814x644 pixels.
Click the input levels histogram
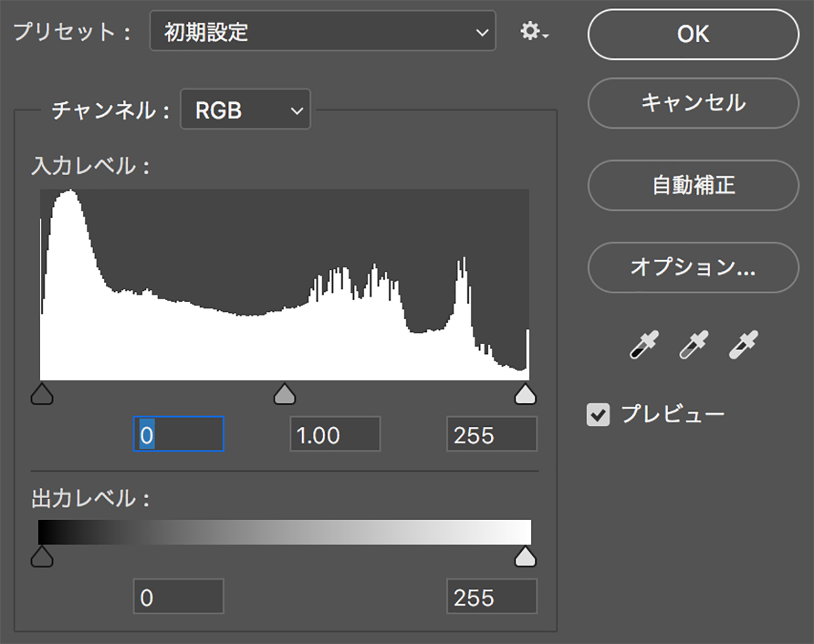click(x=285, y=285)
